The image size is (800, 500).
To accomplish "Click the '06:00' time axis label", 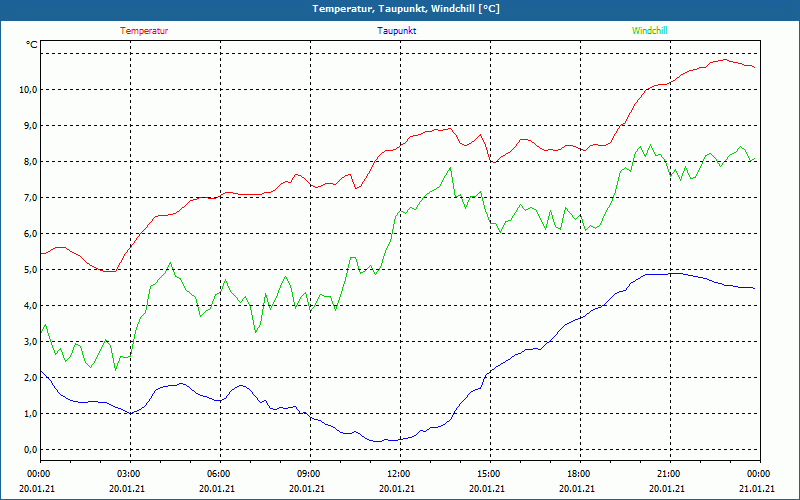I will click(x=217, y=474).
